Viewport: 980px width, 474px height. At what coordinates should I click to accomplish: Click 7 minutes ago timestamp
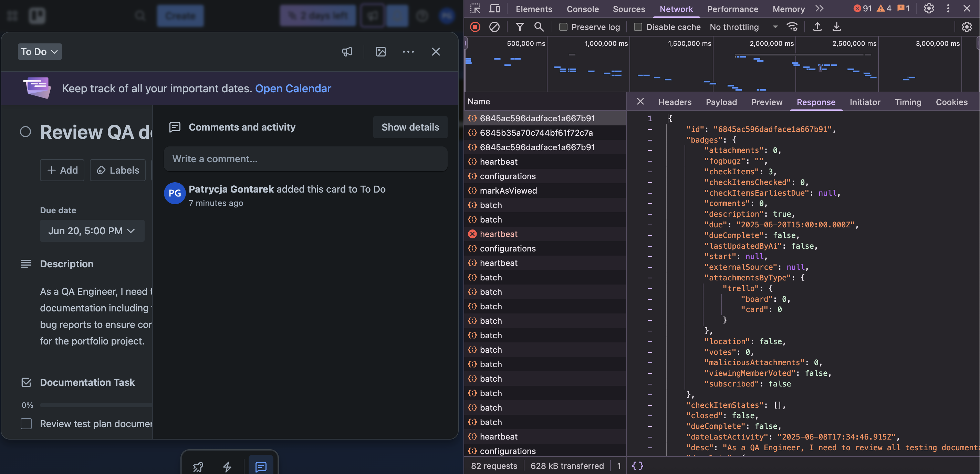click(216, 203)
